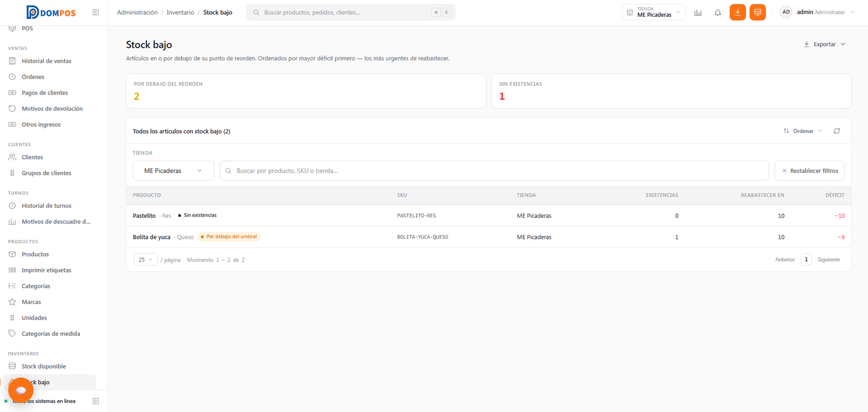
Task: Open the Tienda ME Picaderas selector in header
Action: click(x=654, y=12)
